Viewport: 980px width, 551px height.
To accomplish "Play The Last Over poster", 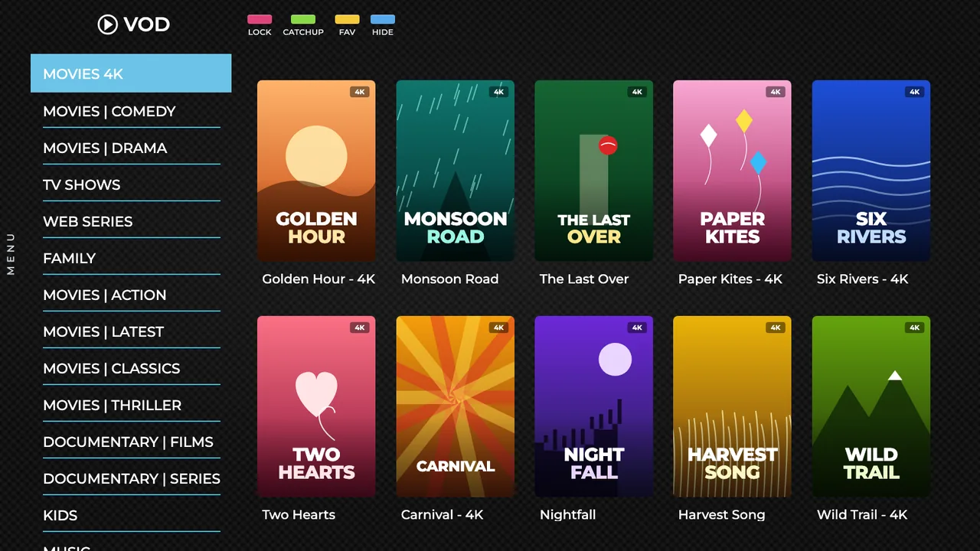I will pos(594,171).
